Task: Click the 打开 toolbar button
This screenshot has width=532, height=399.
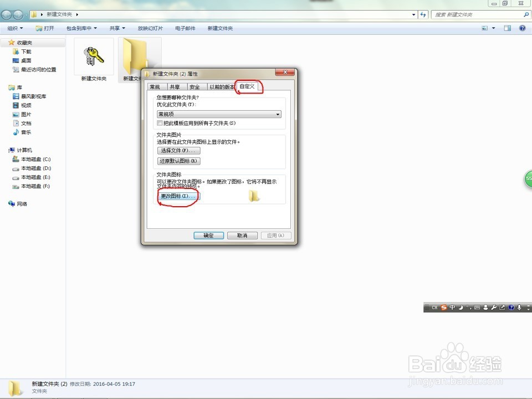Action: [45, 28]
